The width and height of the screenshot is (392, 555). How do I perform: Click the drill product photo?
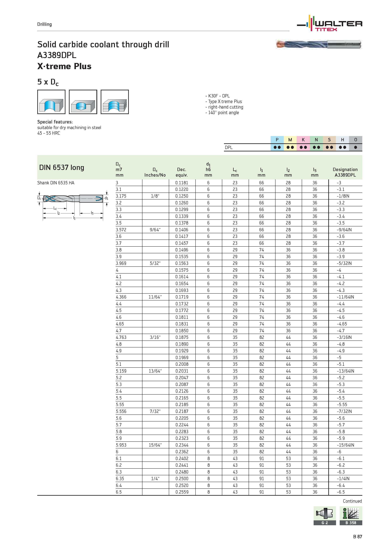coord(319,44)
